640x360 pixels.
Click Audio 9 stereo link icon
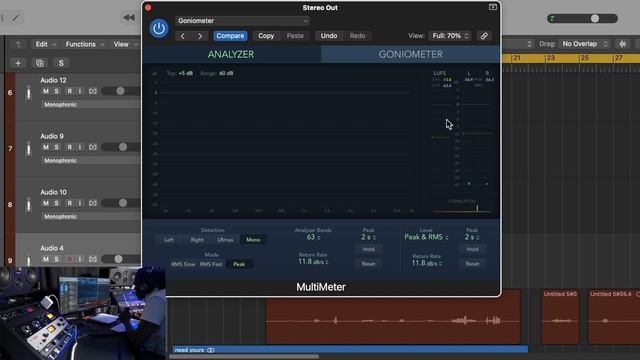point(93,147)
